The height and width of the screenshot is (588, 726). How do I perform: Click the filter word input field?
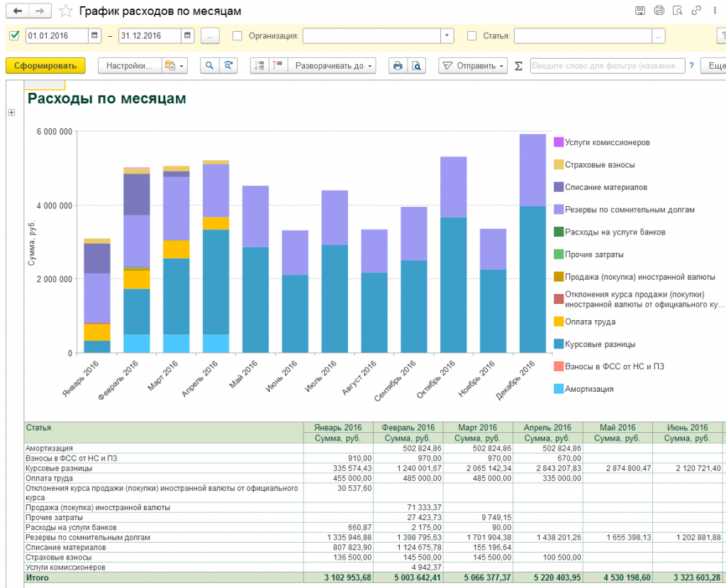point(608,65)
